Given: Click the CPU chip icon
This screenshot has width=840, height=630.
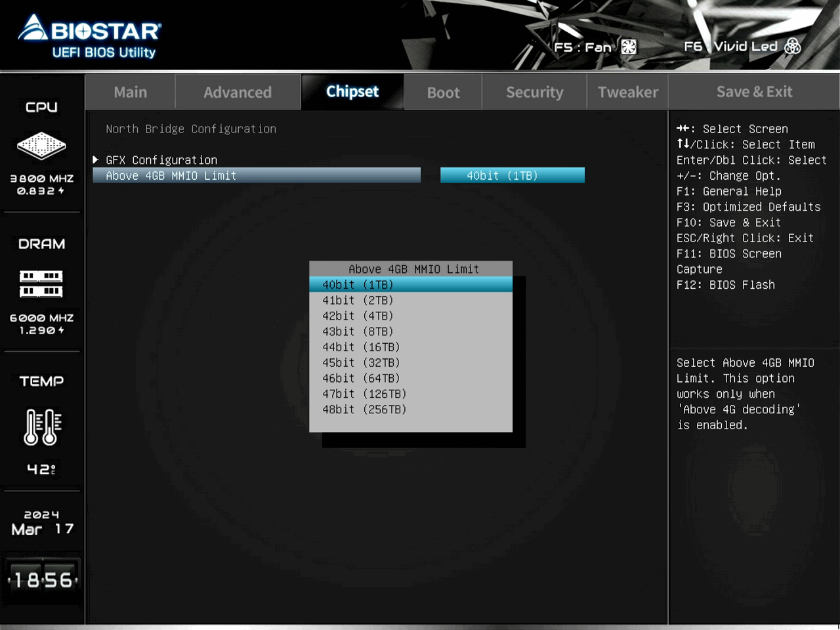Looking at the screenshot, I should click(x=41, y=146).
